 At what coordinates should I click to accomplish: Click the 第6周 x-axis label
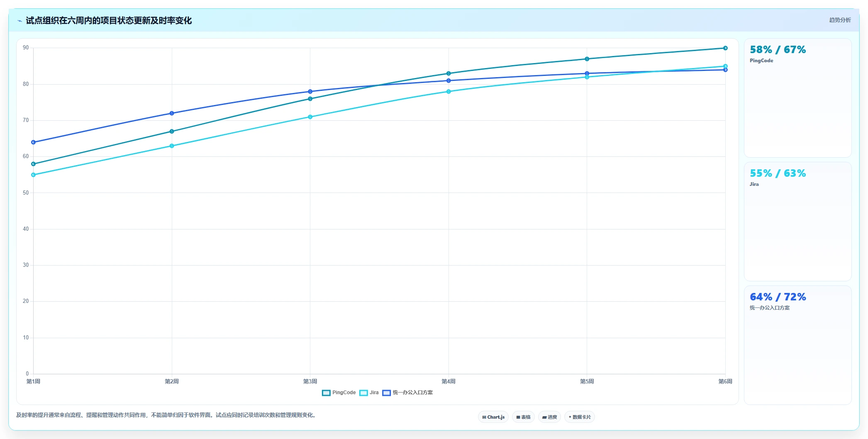[x=725, y=381]
